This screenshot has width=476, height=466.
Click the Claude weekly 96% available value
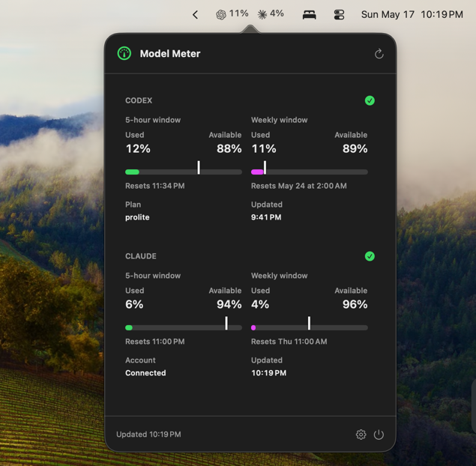(x=355, y=304)
